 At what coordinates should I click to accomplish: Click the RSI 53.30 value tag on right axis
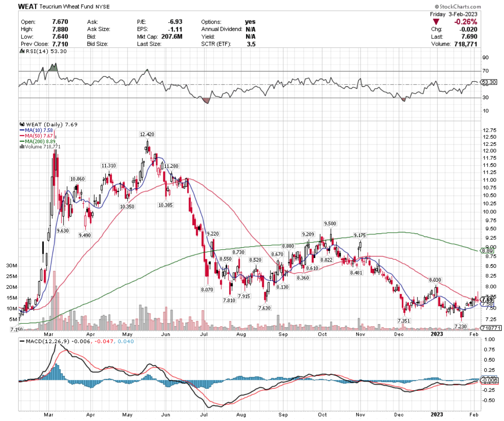(x=489, y=82)
